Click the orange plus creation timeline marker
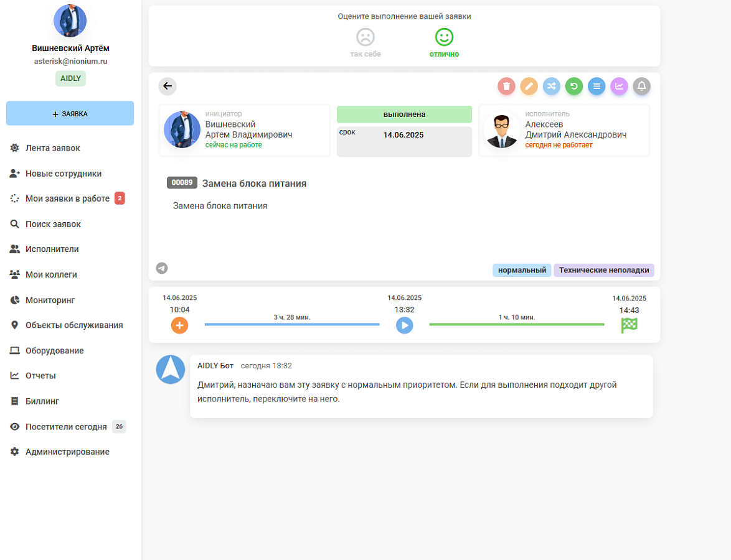 pos(179,325)
